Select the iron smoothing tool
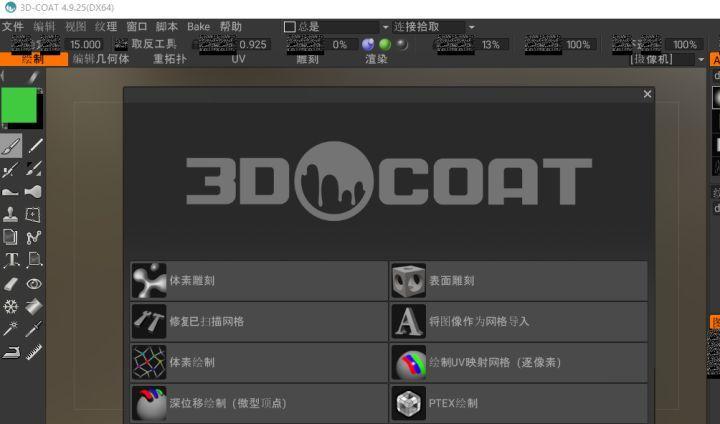 click(11, 352)
